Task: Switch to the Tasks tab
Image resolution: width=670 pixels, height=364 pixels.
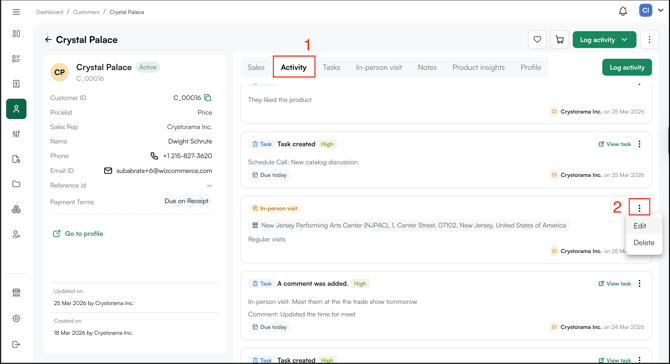Action: (x=331, y=68)
